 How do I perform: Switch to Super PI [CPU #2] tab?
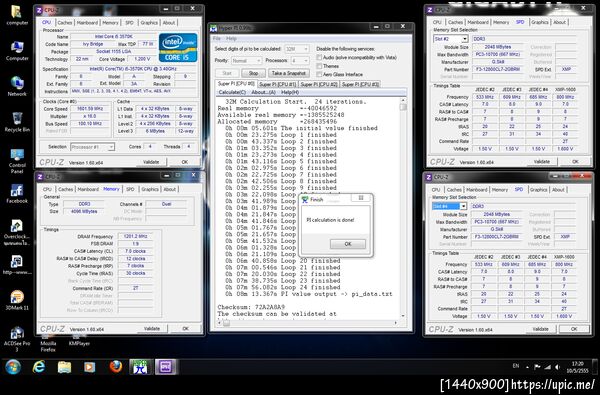(x=319, y=84)
